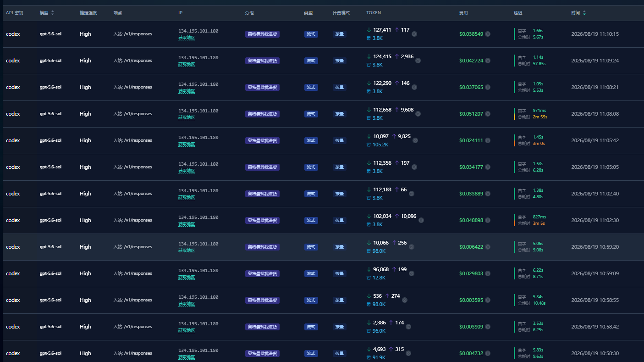The height and width of the screenshot is (362, 644).
Task: Click the TOKEN column header
Action: point(374,13)
